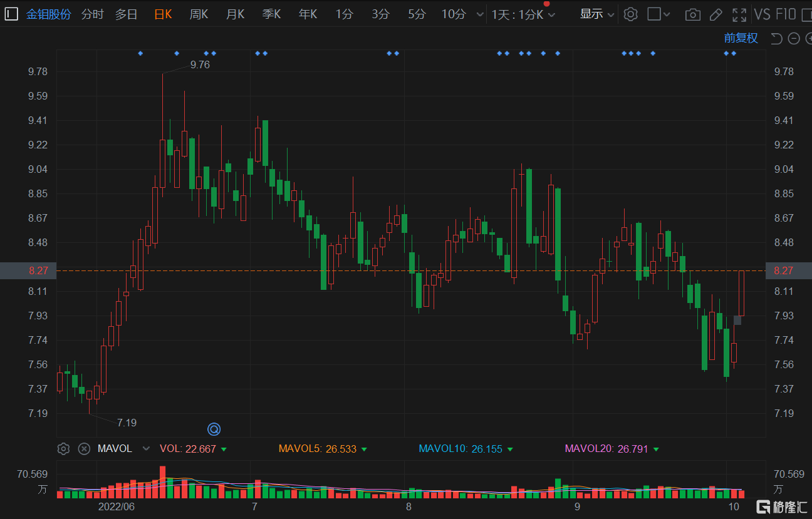Remove the MAVOL indicator with X icon

(x=84, y=449)
